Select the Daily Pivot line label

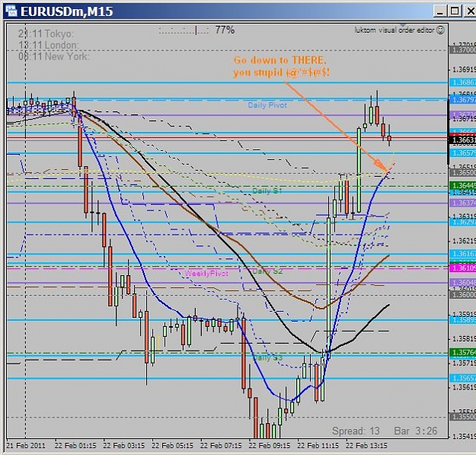(x=267, y=105)
